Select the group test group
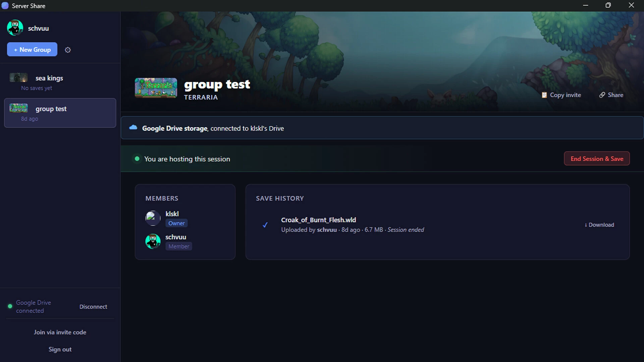Viewport: 644px width, 362px height. pyautogui.click(x=60, y=113)
